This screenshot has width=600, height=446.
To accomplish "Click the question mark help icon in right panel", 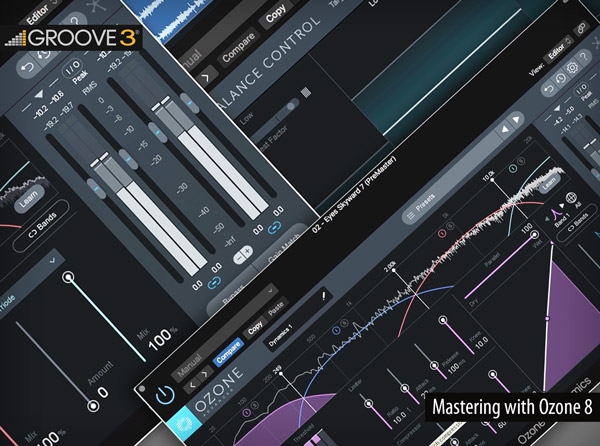I will click(x=584, y=57).
